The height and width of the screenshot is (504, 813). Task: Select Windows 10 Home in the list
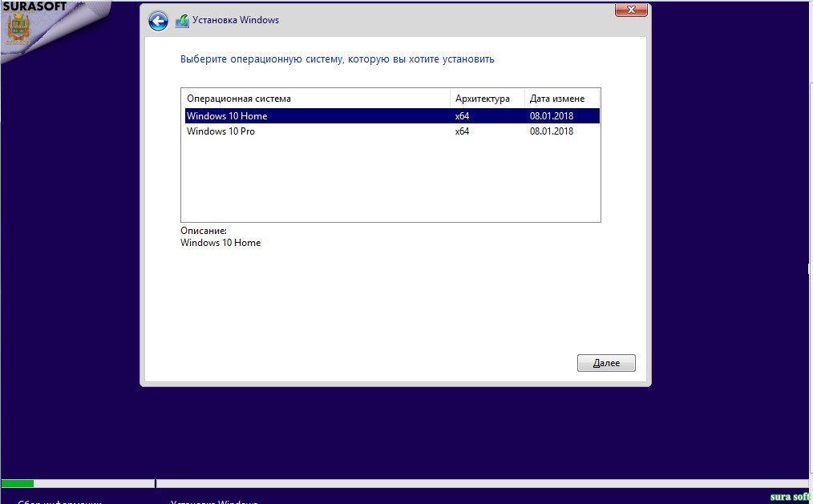(392, 116)
